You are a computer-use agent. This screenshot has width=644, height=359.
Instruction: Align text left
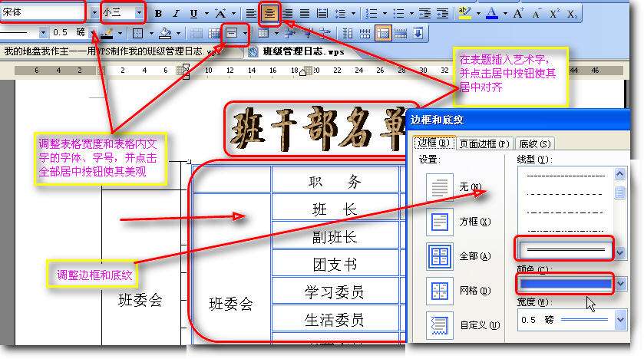pos(252,14)
